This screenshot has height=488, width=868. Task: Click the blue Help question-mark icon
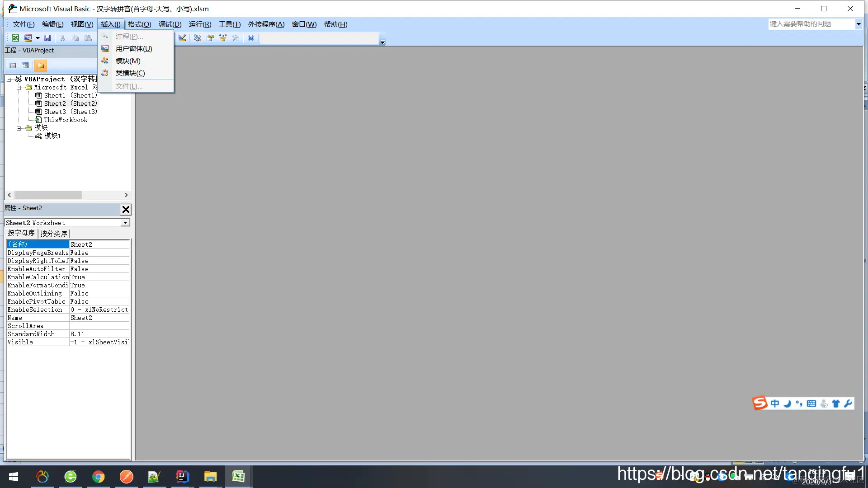pyautogui.click(x=251, y=38)
